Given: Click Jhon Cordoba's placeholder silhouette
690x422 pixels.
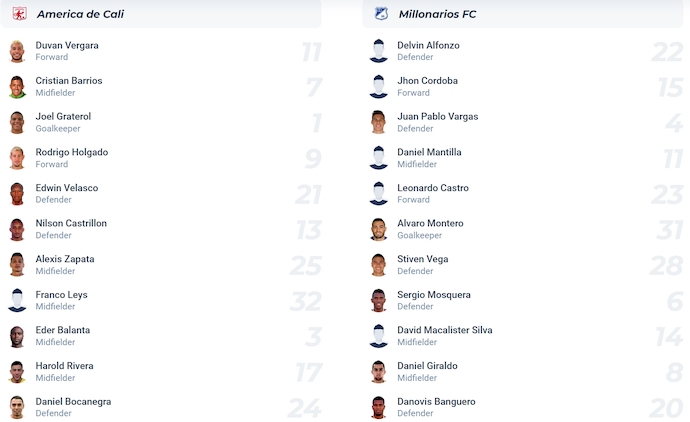Looking at the screenshot, I should click(379, 87).
